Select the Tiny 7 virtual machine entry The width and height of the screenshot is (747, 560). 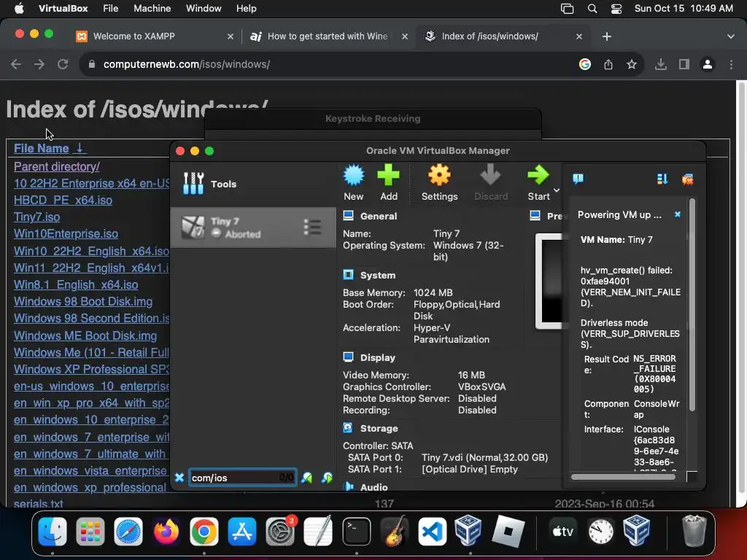click(252, 227)
